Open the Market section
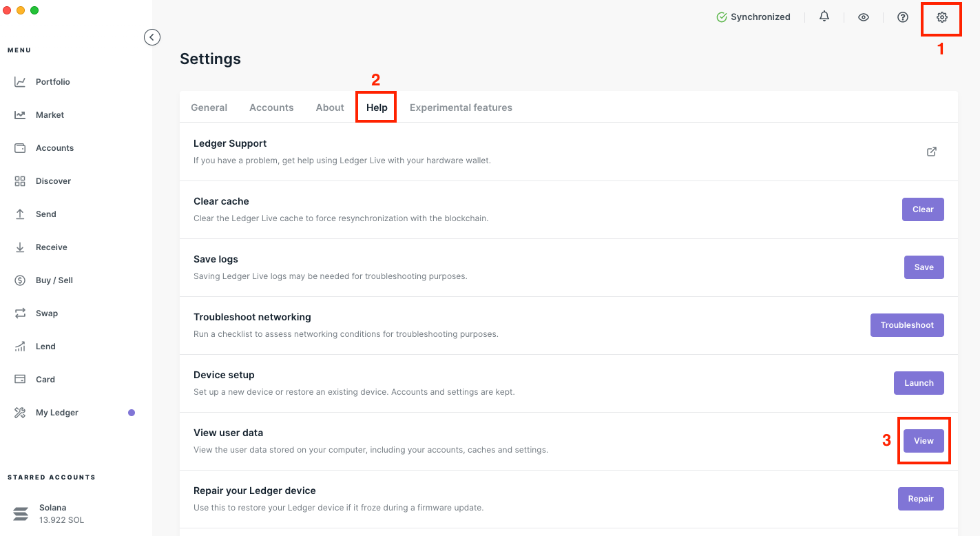Screen dimensions: 980x536 50,115
